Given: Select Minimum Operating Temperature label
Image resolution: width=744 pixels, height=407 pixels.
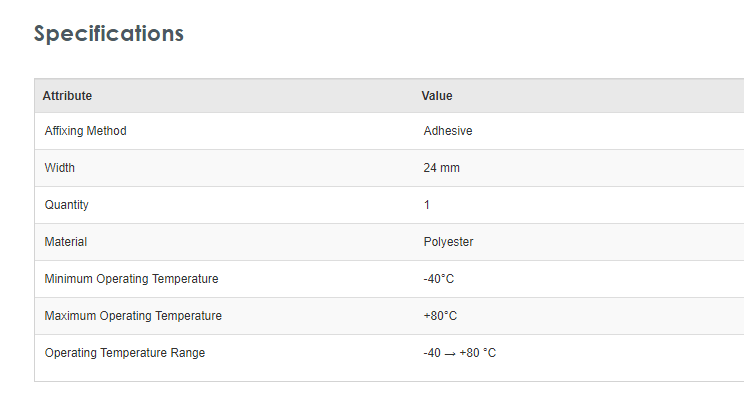Looking at the screenshot, I should tap(131, 279).
